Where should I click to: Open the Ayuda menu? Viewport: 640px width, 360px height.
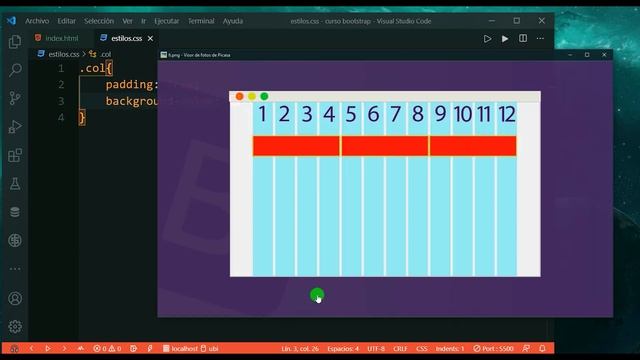coord(233,21)
